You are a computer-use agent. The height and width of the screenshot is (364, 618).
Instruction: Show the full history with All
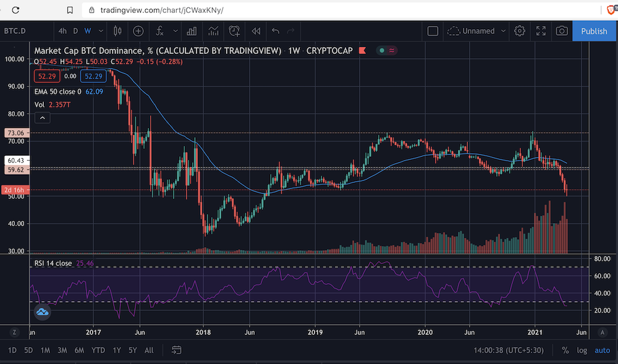tap(149, 350)
